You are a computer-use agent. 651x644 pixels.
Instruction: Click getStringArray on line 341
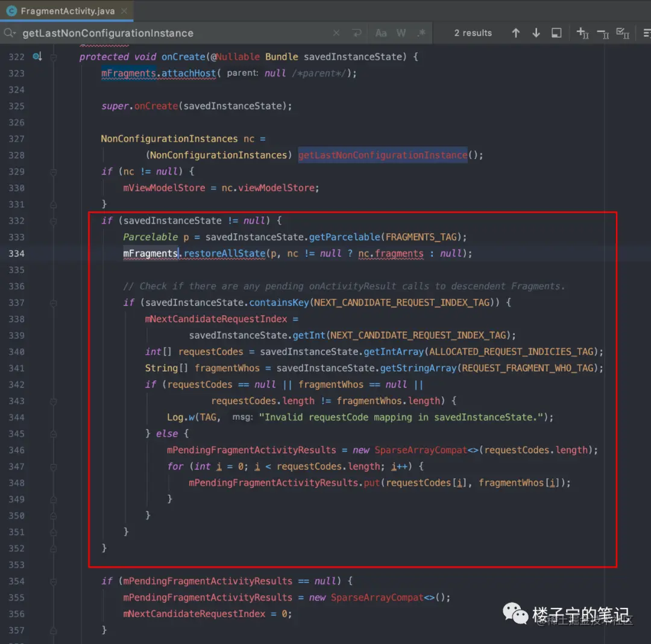(x=418, y=368)
